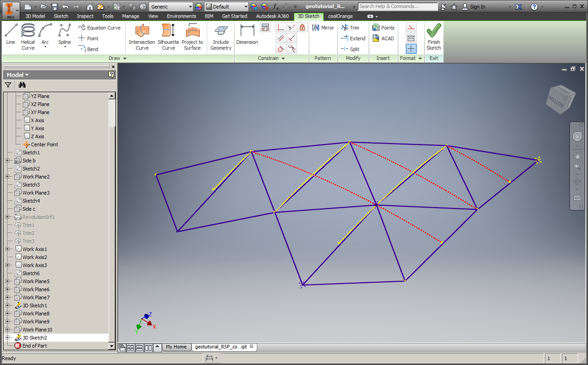Click Sign In
The image size is (588, 365).
click(x=473, y=7)
